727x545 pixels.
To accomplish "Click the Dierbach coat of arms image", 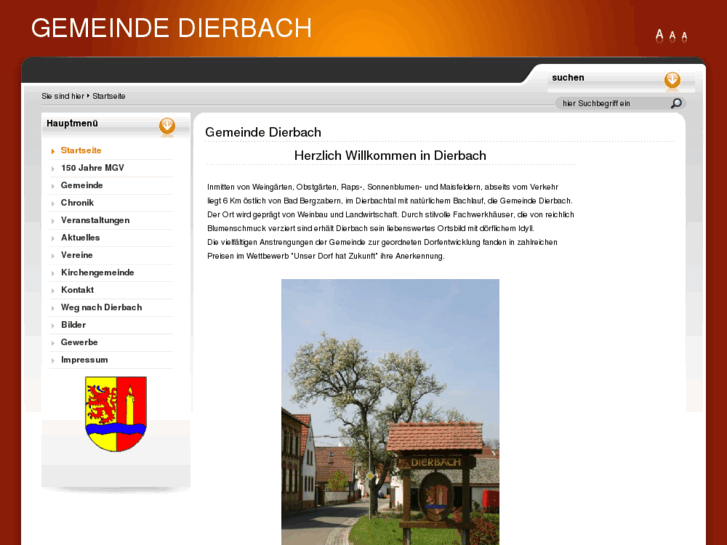I will [x=116, y=414].
